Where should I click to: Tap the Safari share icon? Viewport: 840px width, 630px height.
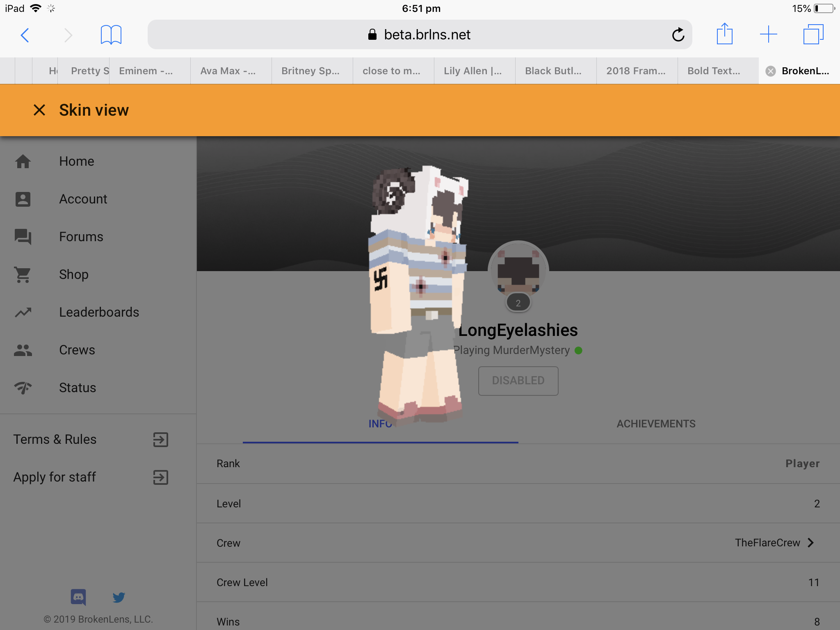[725, 34]
